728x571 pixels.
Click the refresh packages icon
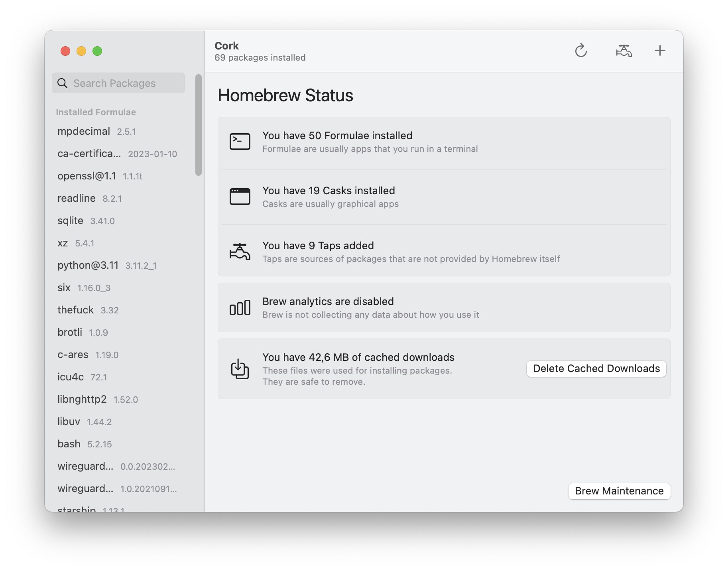click(581, 51)
